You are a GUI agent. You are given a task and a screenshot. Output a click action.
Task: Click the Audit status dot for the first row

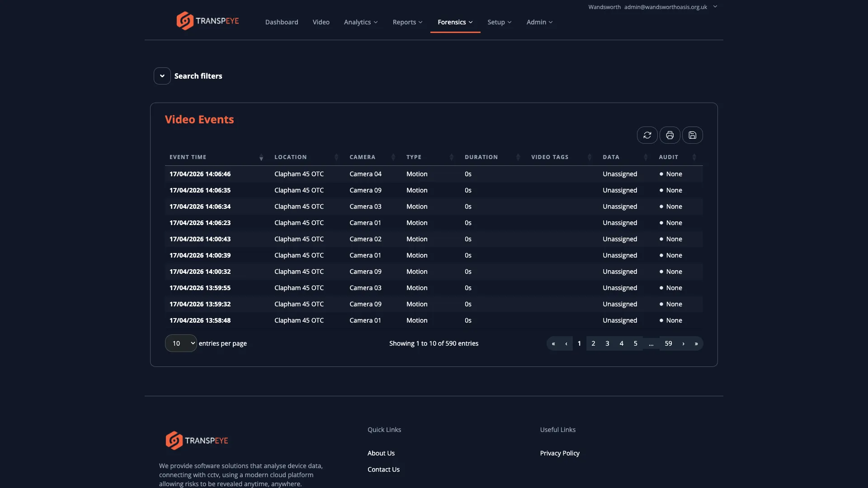click(x=661, y=174)
